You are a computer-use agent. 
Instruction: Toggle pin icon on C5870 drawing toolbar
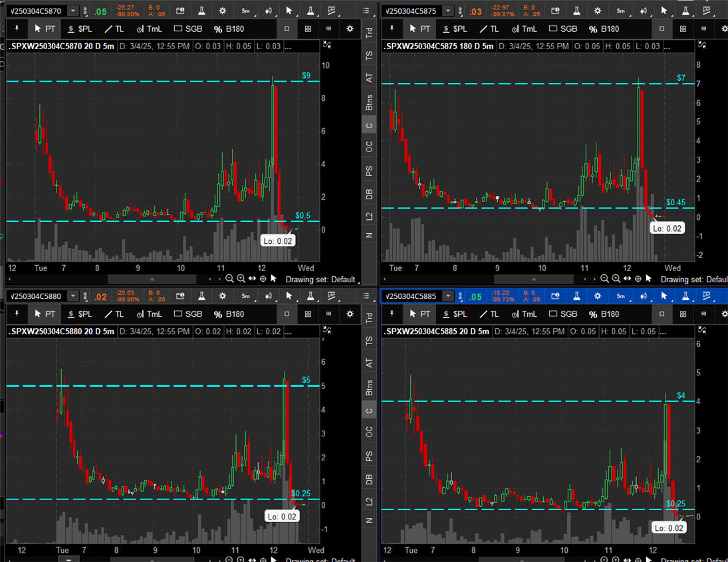[x=17, y=29]
